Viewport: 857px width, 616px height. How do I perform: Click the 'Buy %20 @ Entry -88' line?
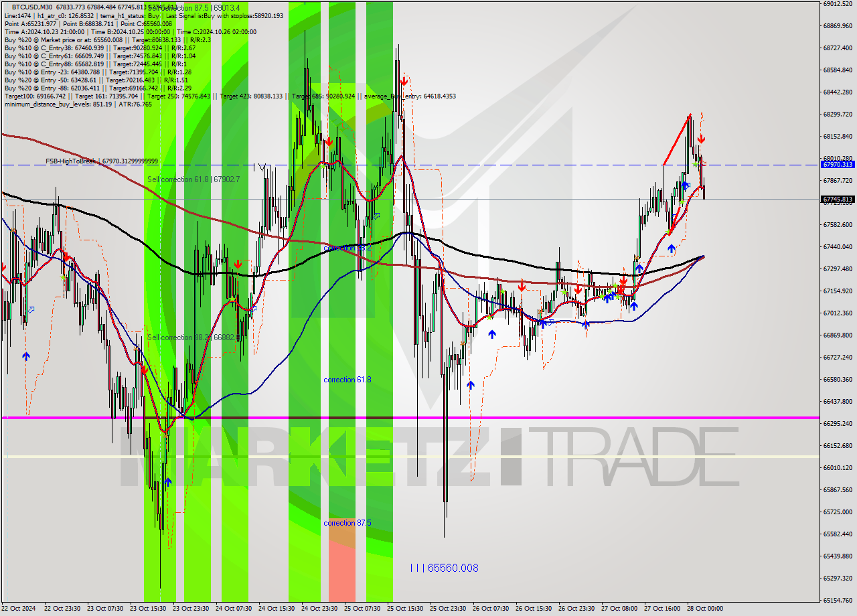[98, 88]
